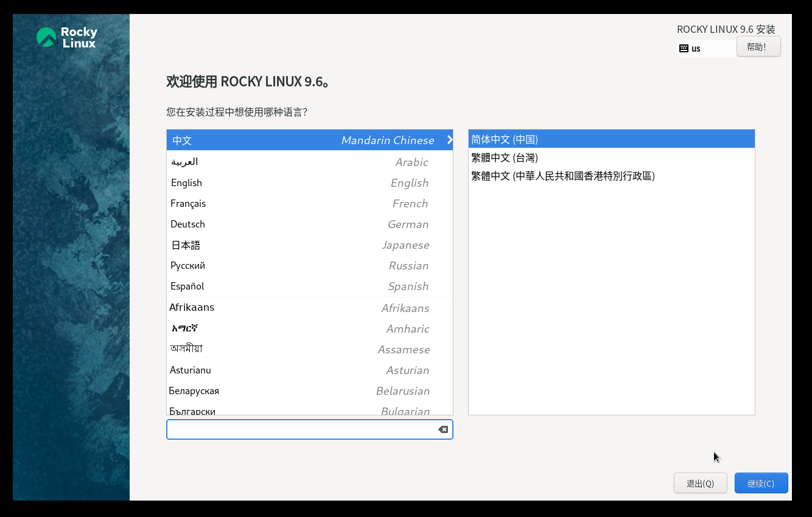
Task: Select the 中文 Mandarin Chinese language row
Action: (310, 140)
